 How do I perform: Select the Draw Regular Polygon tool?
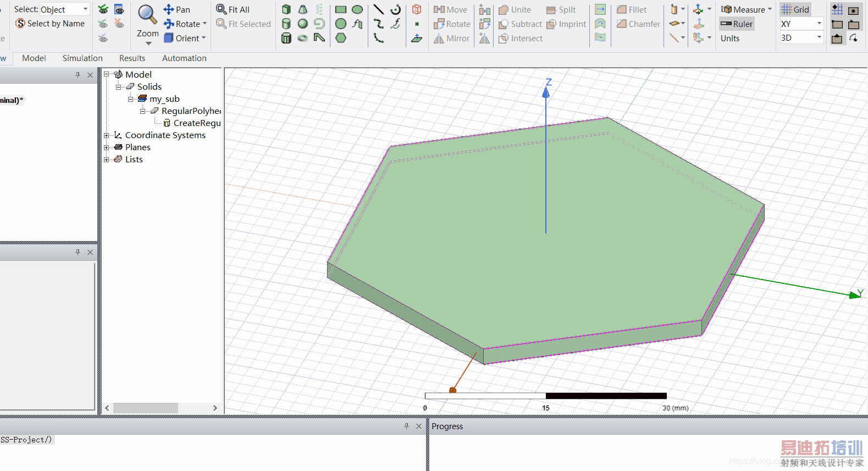pyautogui.click(x=341, y=38)
